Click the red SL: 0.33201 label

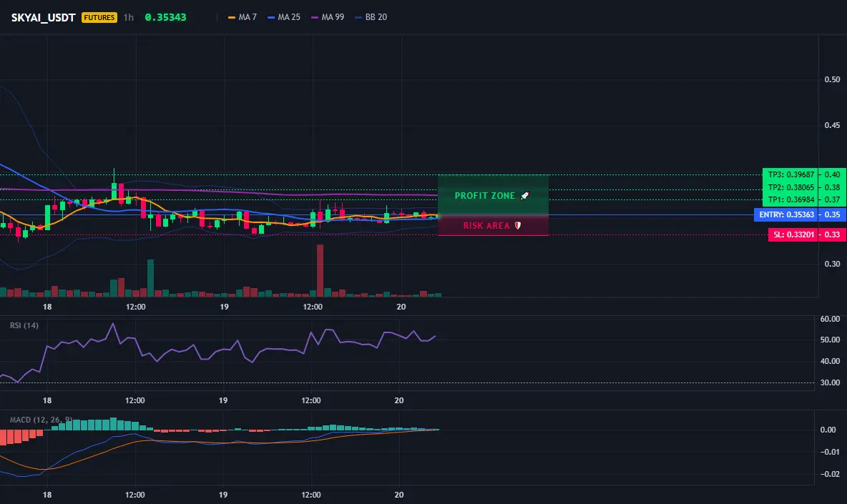pos(793,234)
